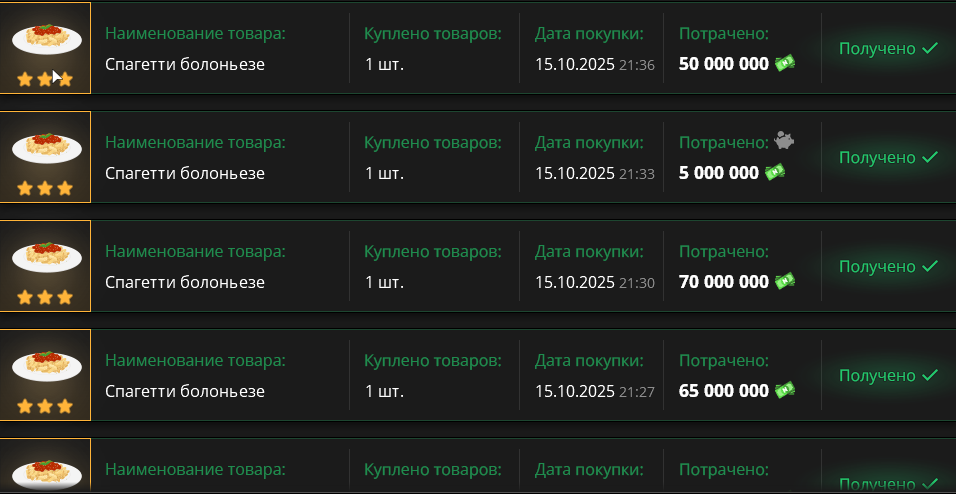Click "Получено" status for the 50 000 000 purchase
This screenshot has height=494, width=956.
(877, 48)
